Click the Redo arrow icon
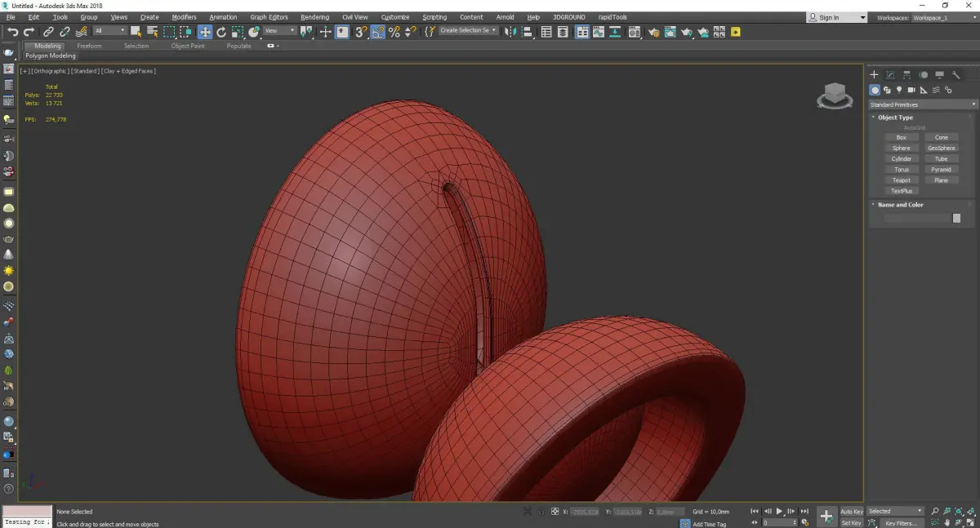 point(29,32)
